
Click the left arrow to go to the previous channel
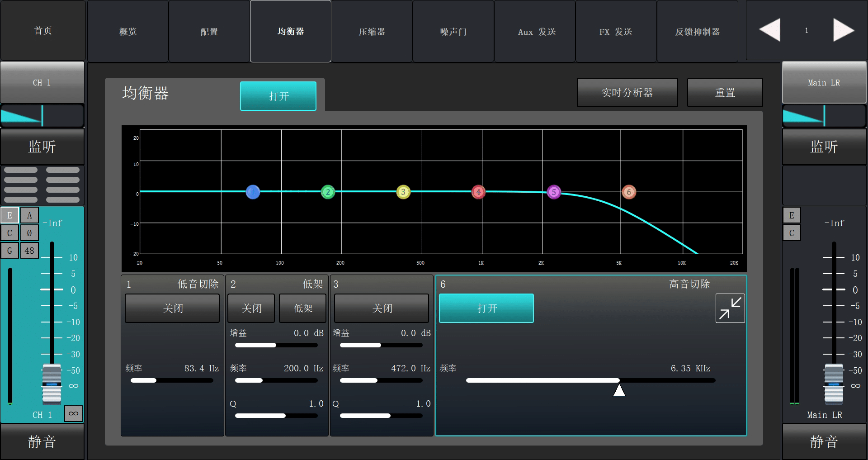[769, 30]
